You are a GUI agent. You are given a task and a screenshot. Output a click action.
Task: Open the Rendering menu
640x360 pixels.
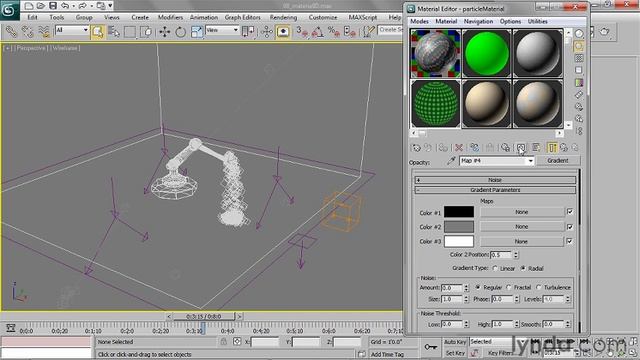283,17
